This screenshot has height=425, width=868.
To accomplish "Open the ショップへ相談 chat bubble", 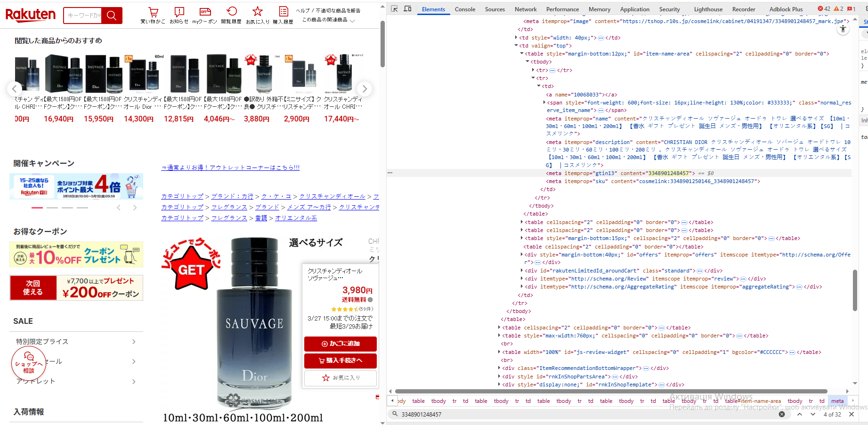I will [x=29, y=364].
